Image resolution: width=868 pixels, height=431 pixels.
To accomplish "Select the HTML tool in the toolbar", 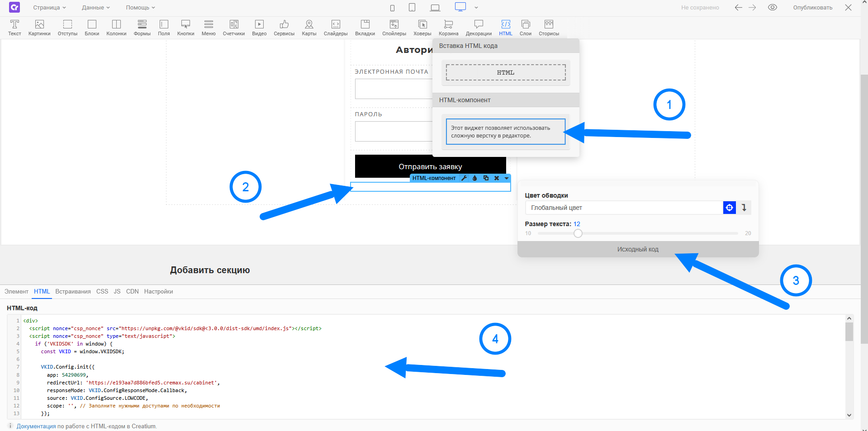I will click(x=506, y=27).
